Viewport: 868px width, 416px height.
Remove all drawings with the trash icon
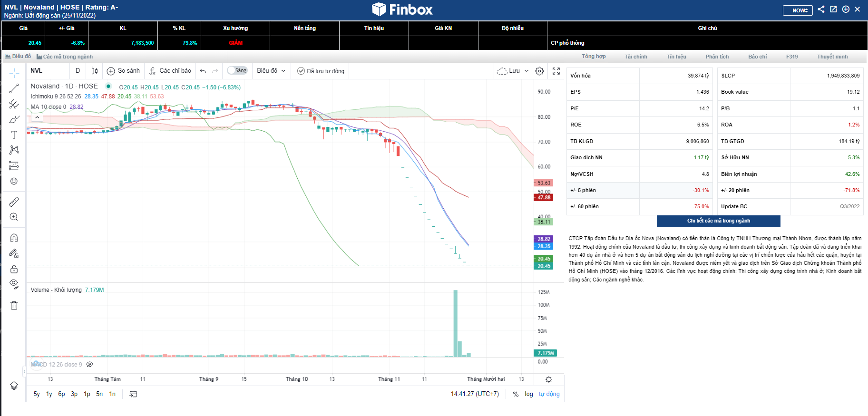[14, 305]
